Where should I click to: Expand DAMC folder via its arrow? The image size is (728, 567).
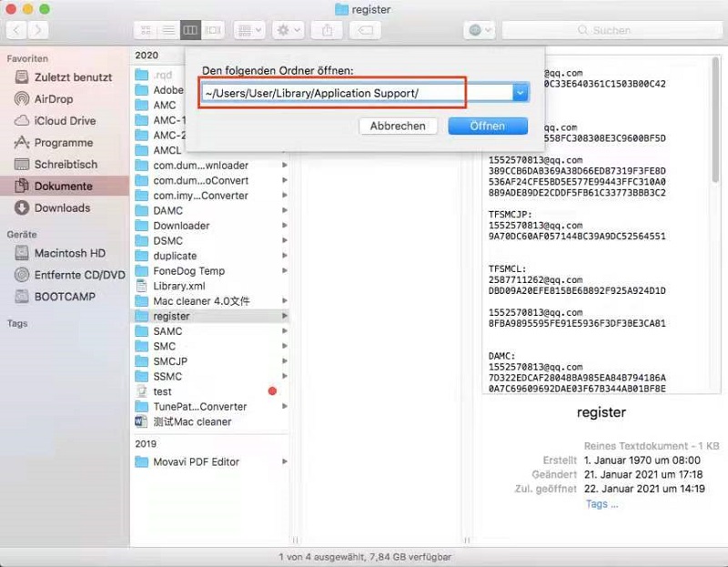click(284, 210)
